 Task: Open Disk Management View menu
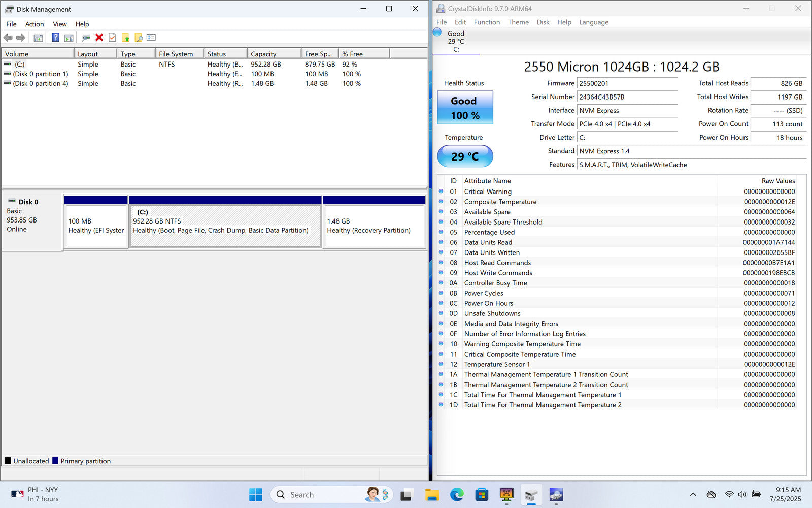click(x=60, y=24)
